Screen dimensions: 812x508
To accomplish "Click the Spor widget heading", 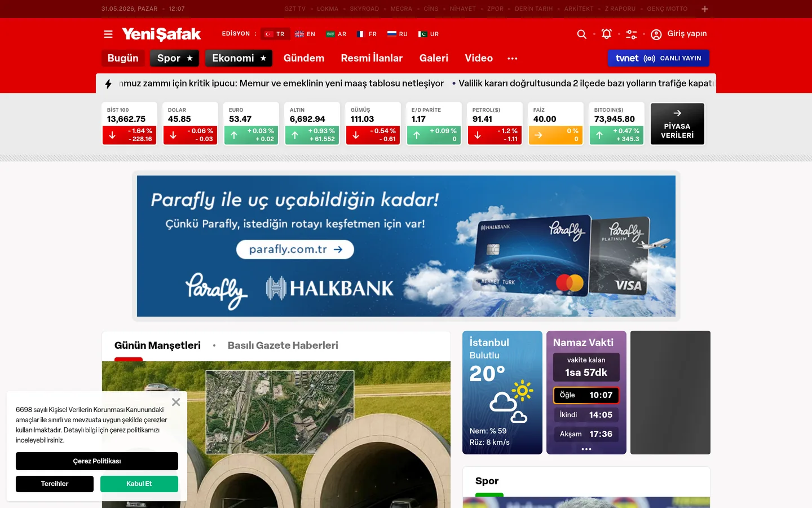I will tap(487, 481).
